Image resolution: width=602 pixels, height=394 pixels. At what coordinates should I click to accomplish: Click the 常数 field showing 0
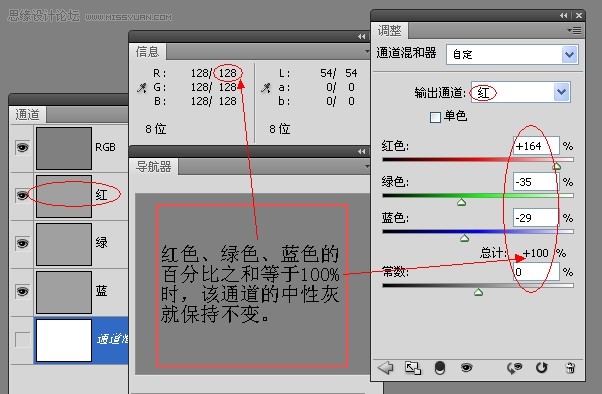point(536,272)
